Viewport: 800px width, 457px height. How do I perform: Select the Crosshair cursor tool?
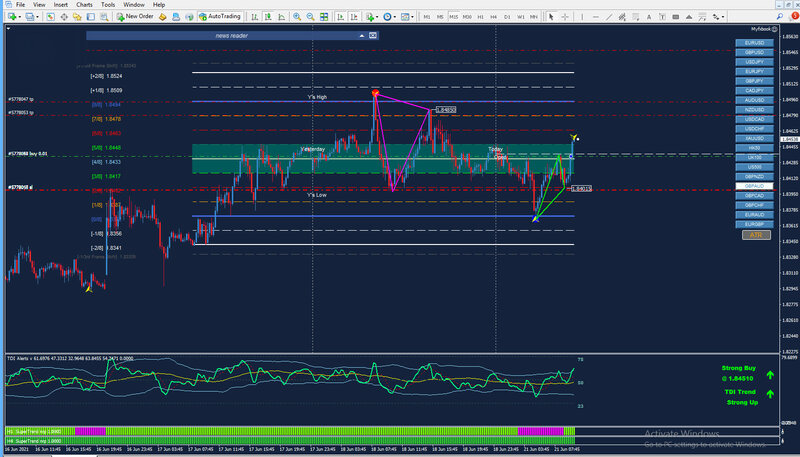click(565, 17)
